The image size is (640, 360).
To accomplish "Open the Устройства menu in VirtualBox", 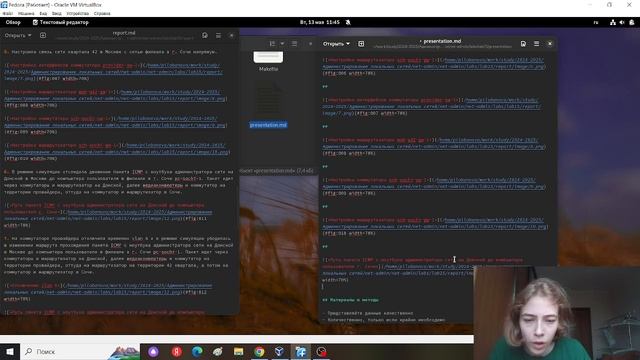I will click(78, 13).
